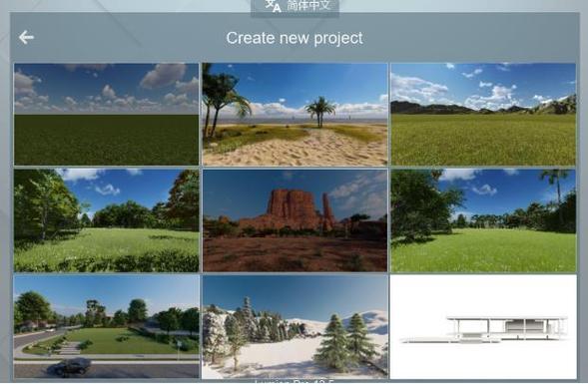
Task: Select the forest meadow clearing template
Action: (107, 220)
